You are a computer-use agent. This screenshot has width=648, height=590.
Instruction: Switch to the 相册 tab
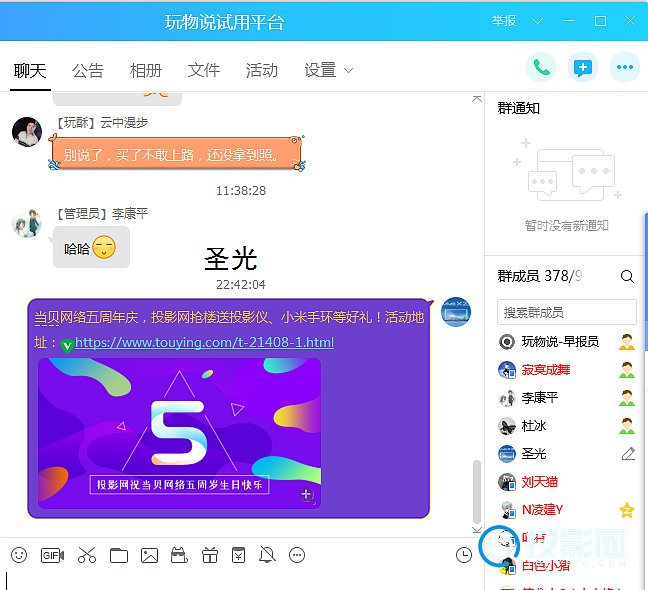(x=146, y=70)
